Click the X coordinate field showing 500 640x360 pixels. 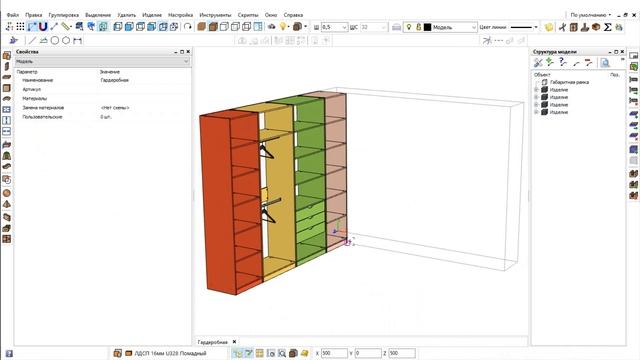(x=334, y=353)
